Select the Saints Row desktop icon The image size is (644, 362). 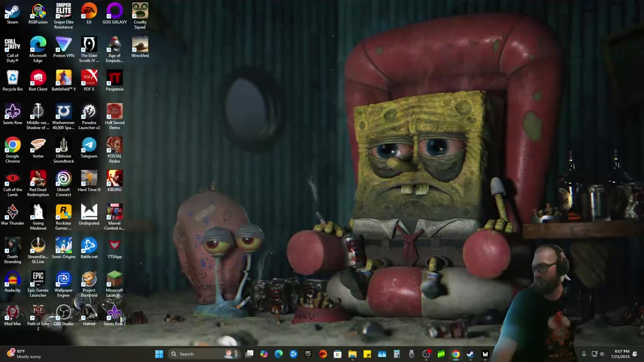[13, 114]
